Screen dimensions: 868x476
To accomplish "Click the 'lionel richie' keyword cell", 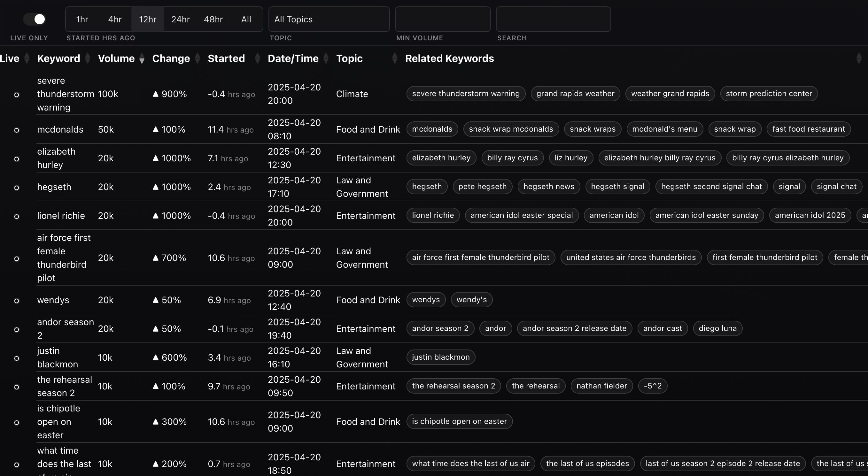I will tap(61, 216).
